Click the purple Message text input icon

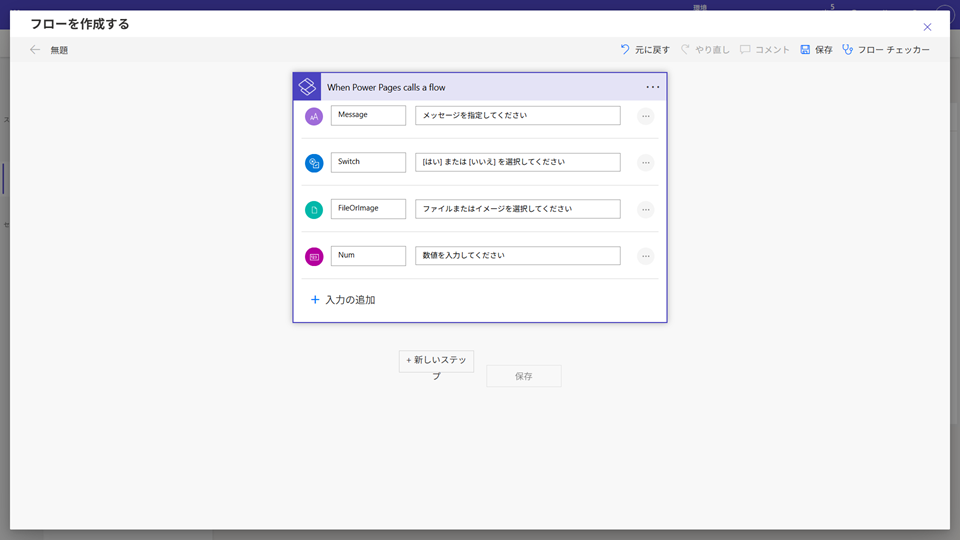(x=314, y=116)
